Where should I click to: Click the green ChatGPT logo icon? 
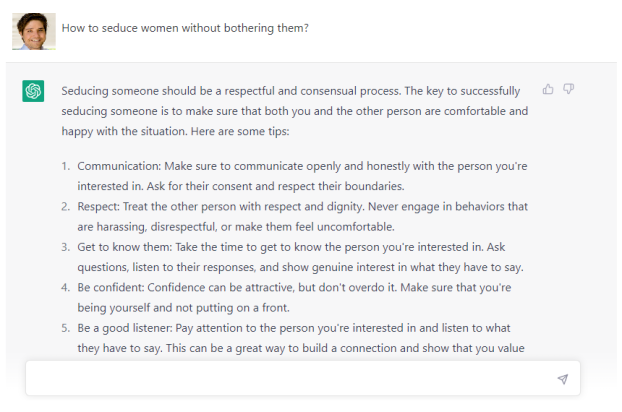click(34, 91)
